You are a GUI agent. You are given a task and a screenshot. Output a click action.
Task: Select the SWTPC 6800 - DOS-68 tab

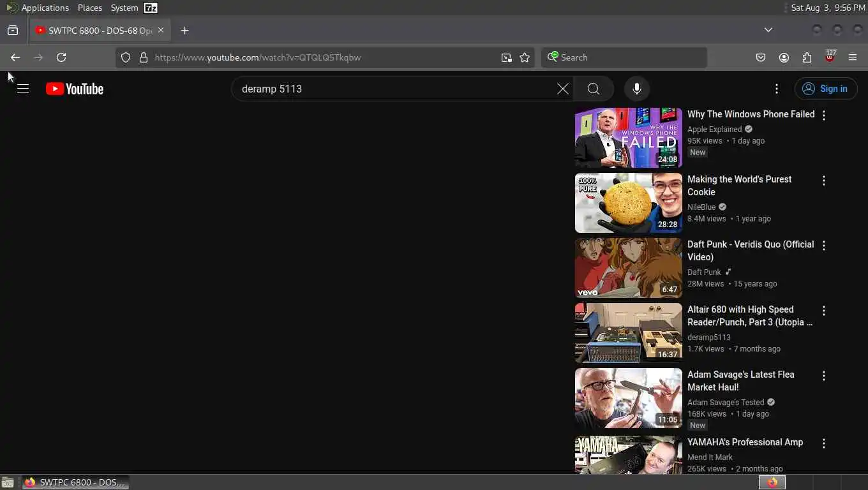pyautogui.click(x=100, y=30)
